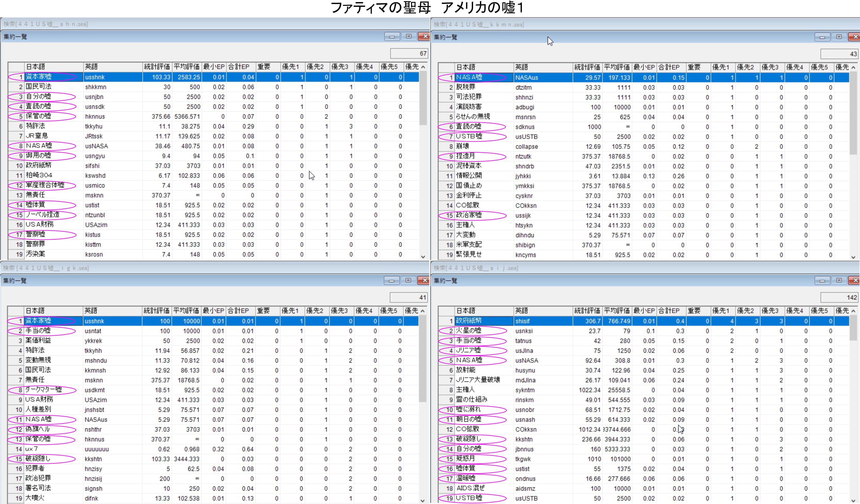Select the 国民司法 row in top-left table
The image size is (860, 504).
pos(39,87)
